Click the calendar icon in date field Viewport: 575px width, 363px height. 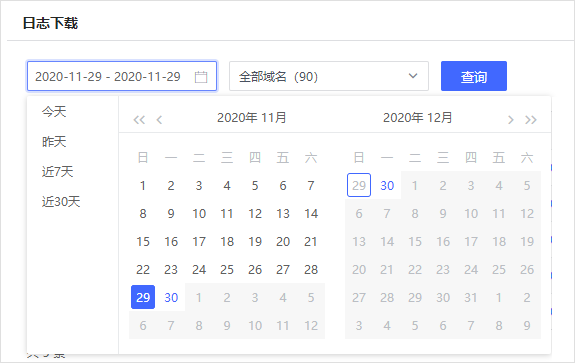201,77
